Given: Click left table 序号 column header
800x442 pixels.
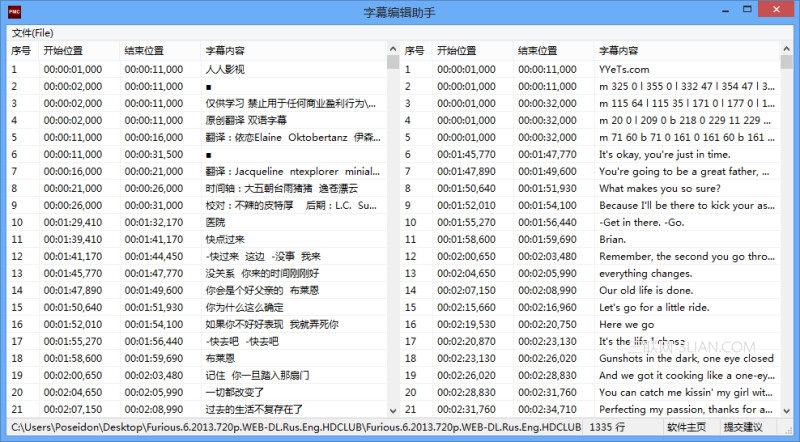Looking at the screenshot, I should click(22, 51).
